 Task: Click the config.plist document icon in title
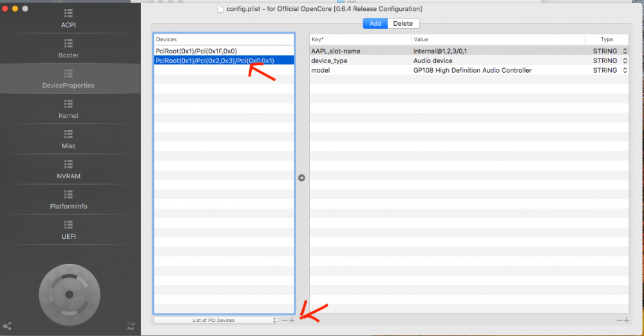coord(220,8)
